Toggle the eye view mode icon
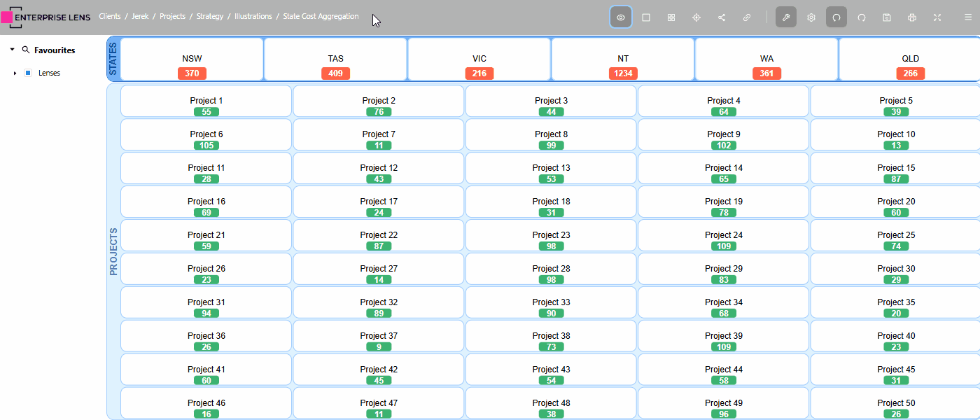The width and height of the screenshot is (980, 420). point(621,17)
